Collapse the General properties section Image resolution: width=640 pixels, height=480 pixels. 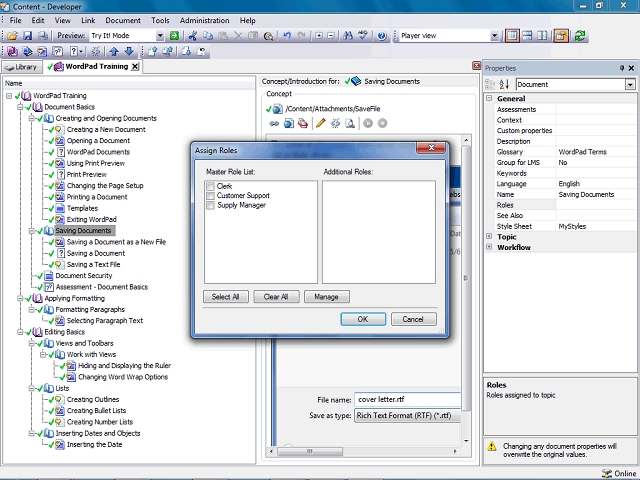(x=489, y=98)
